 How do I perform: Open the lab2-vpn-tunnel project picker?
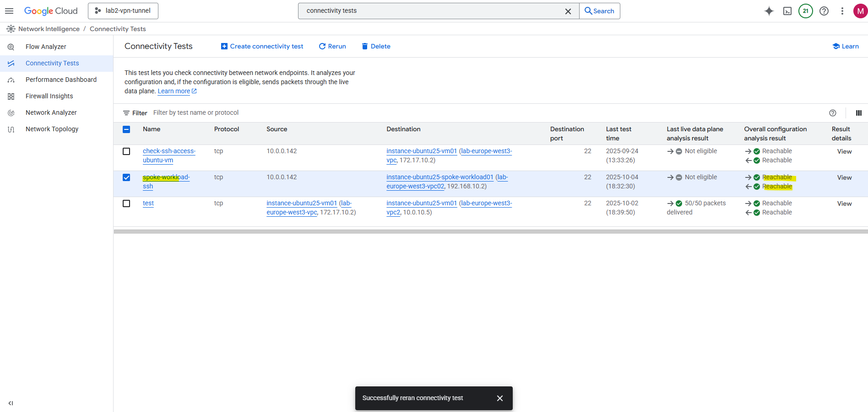click(123, 11)
